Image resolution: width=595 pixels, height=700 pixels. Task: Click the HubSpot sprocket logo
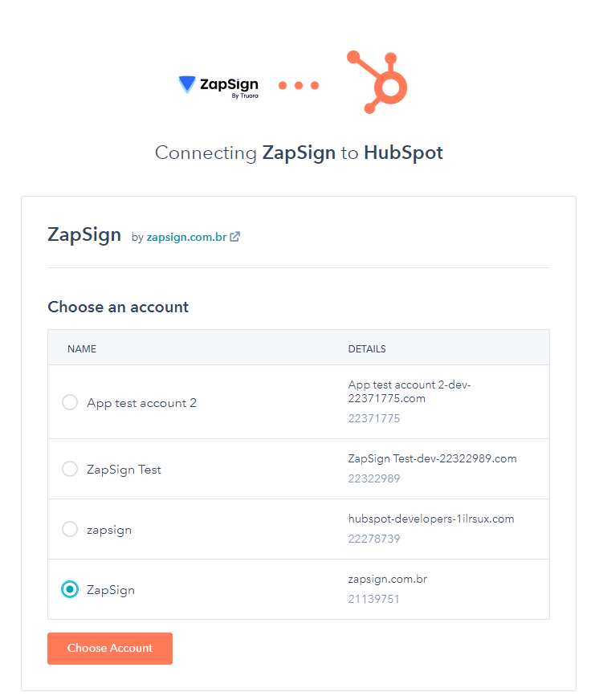[x=377, y=82]
